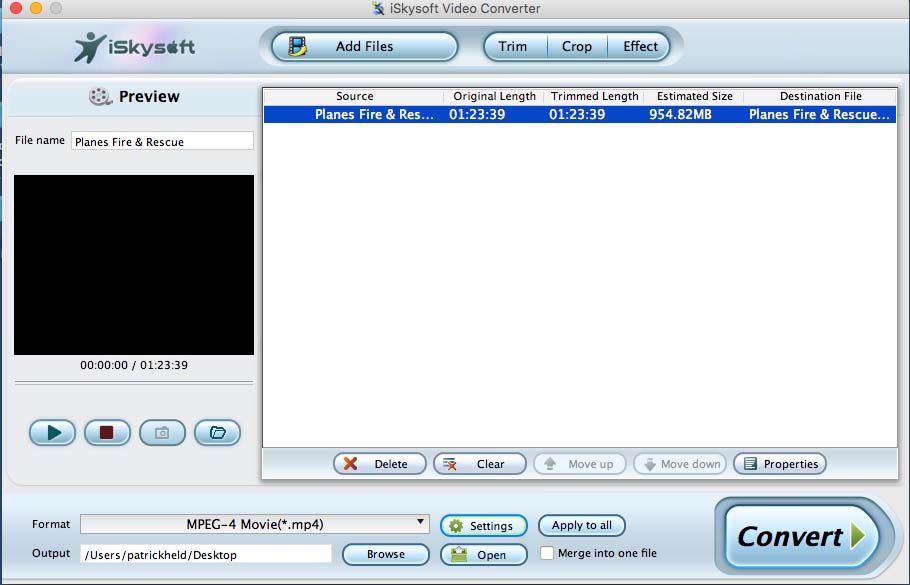Select the Planes Fire & Res... source row

[580, 114]
